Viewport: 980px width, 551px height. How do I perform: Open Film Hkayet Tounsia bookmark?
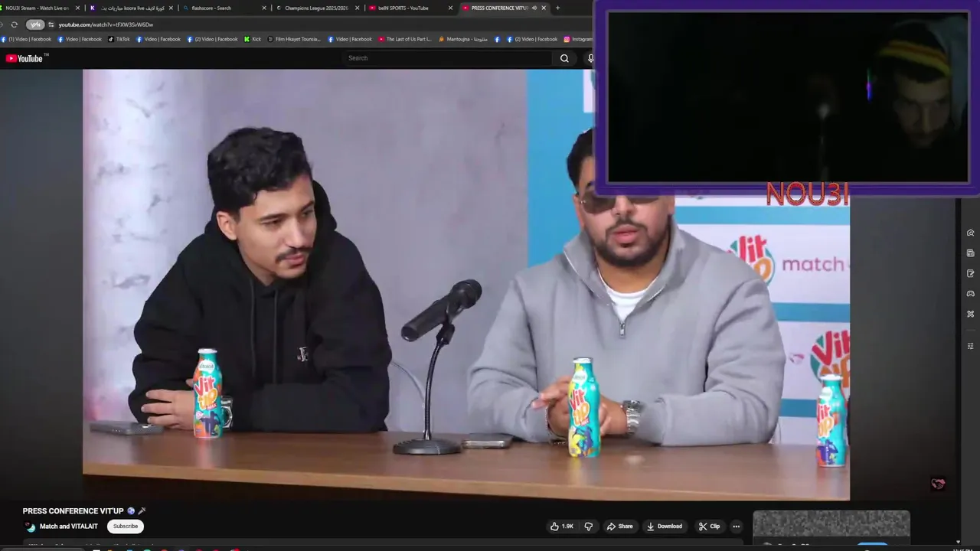[294, 39]
